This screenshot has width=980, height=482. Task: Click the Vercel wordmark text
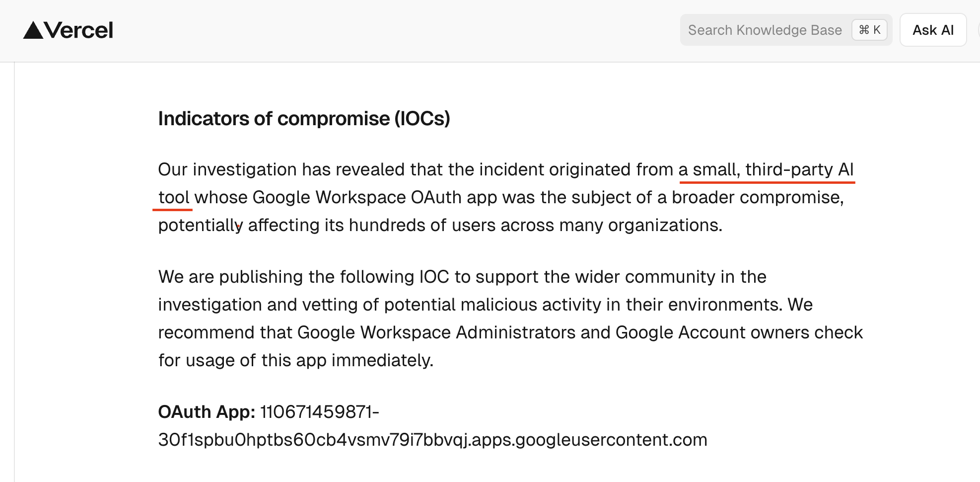[79, 30]
